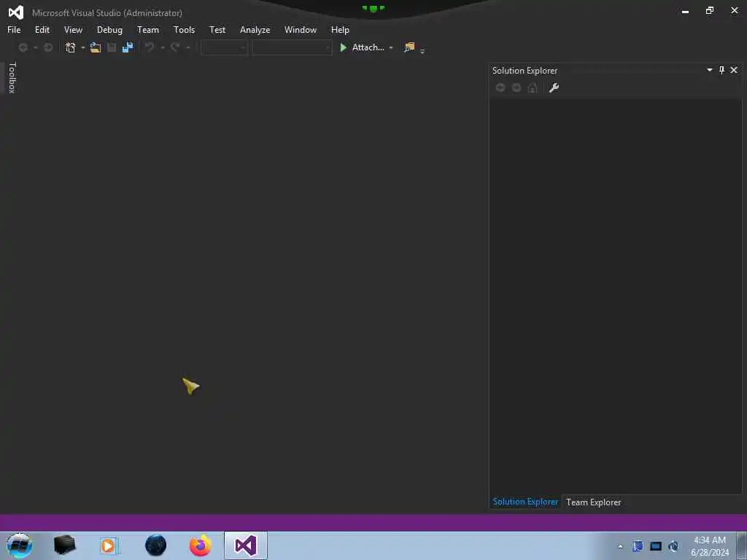Expand the Attach button dropdown arrow
747x560 pixels.
(391, 47)
